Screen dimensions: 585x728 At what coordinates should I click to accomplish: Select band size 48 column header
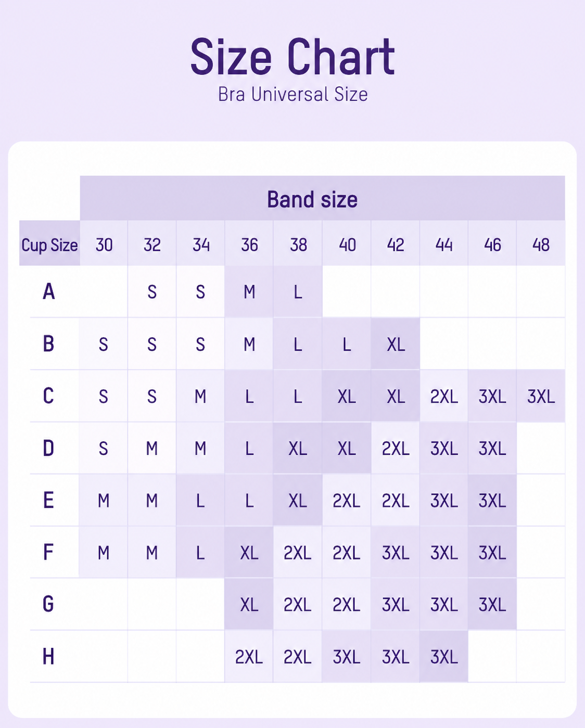tap(541, 244)
